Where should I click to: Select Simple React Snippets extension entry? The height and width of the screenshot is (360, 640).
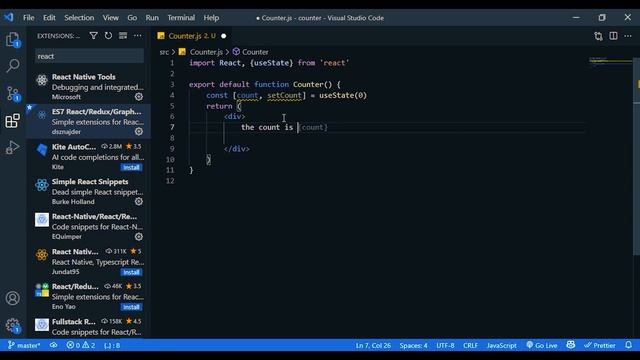[x=89, y=191]
